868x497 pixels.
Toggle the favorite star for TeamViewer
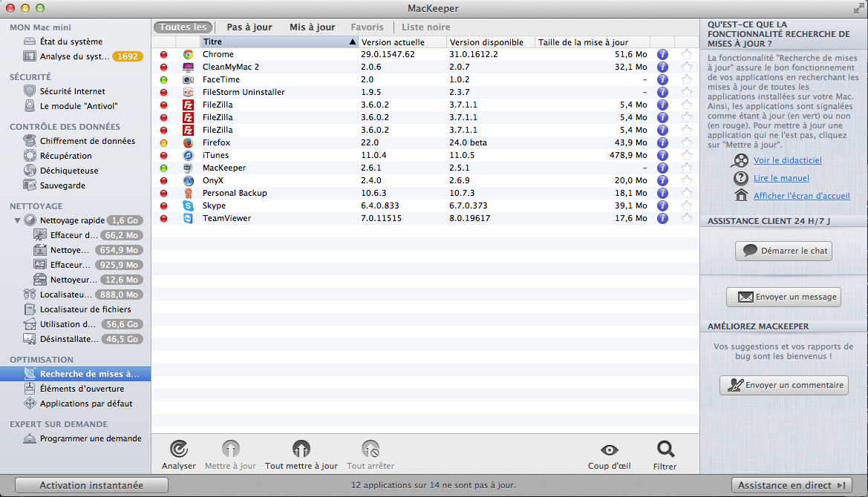(x=686, y=218)
